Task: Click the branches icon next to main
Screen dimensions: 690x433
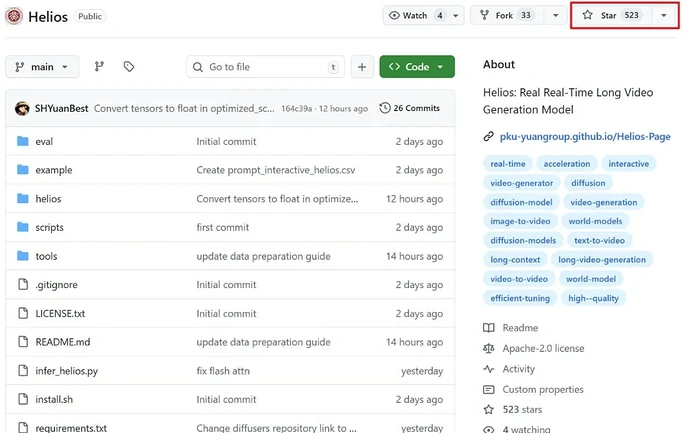Action: tap(99, 66)
